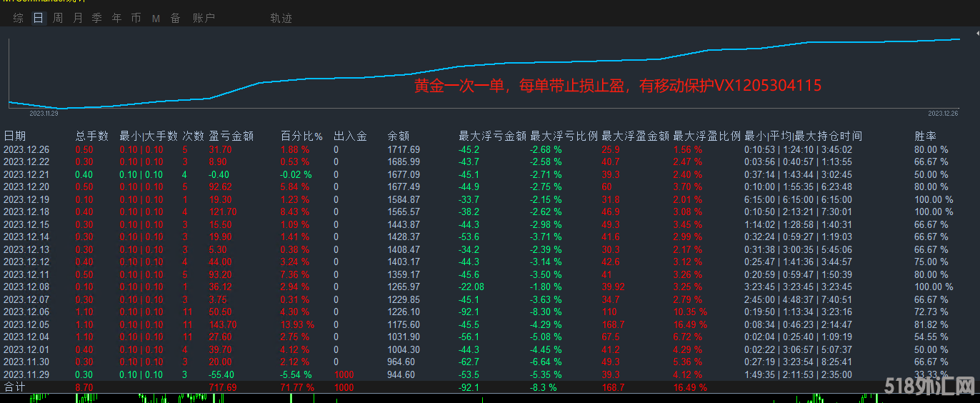Click the balance value 1175.60
Viewport: 980px width, 403px height.
(x=404, y=324)
